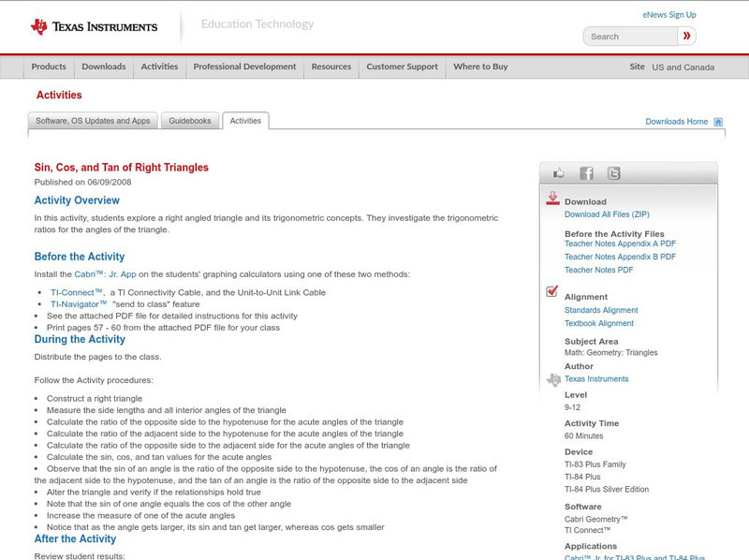Click the 60 Minutes activity time
The height and width of the screenshot is (560, 749).
(583, 435)
